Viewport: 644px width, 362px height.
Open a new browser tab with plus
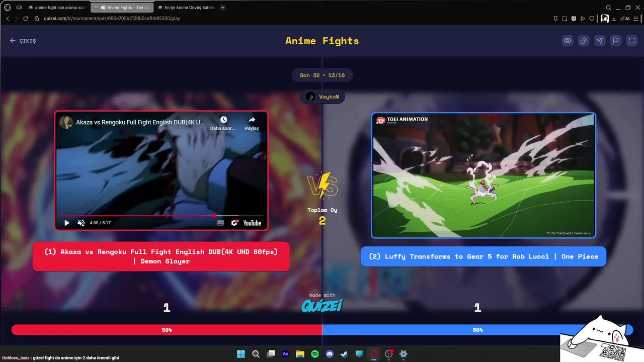[x=223, y=8]
